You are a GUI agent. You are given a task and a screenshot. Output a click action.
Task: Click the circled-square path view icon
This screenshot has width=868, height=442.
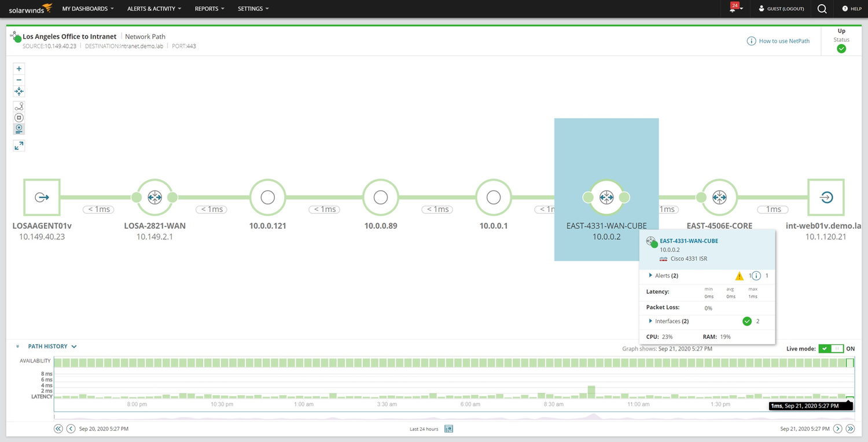[19, 117]
